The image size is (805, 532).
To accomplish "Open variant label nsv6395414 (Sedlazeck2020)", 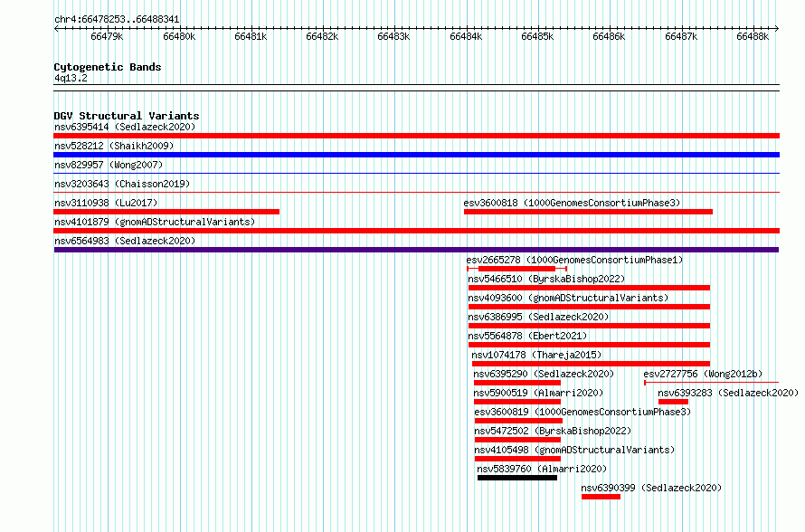I will tap(125, 127).
